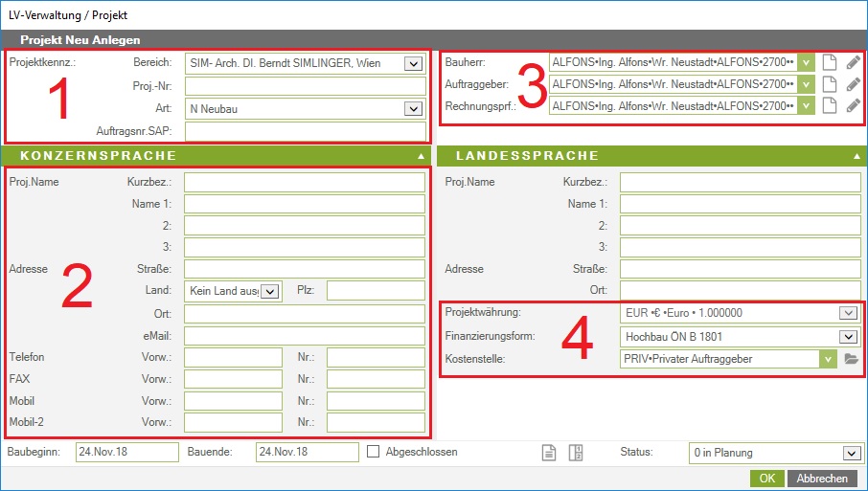
Task: Open the folder icon next to Kostenstelle
Action: point(851,359)
